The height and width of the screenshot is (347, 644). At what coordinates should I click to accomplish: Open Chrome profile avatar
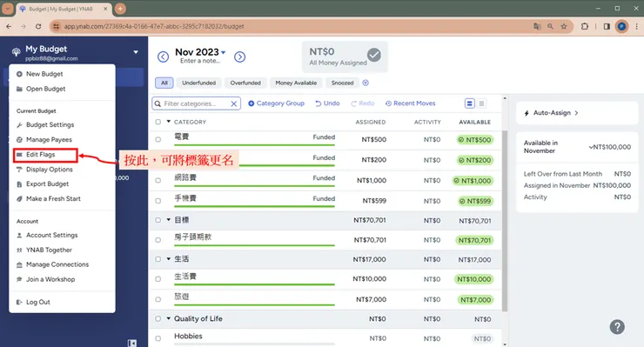pyautogui.click(x=622, y=26)
